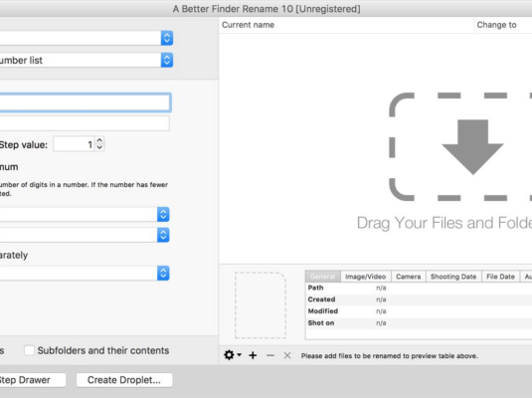Increase the Step value with the stepper
Screen dimensions: 532x398
[99, 140]
